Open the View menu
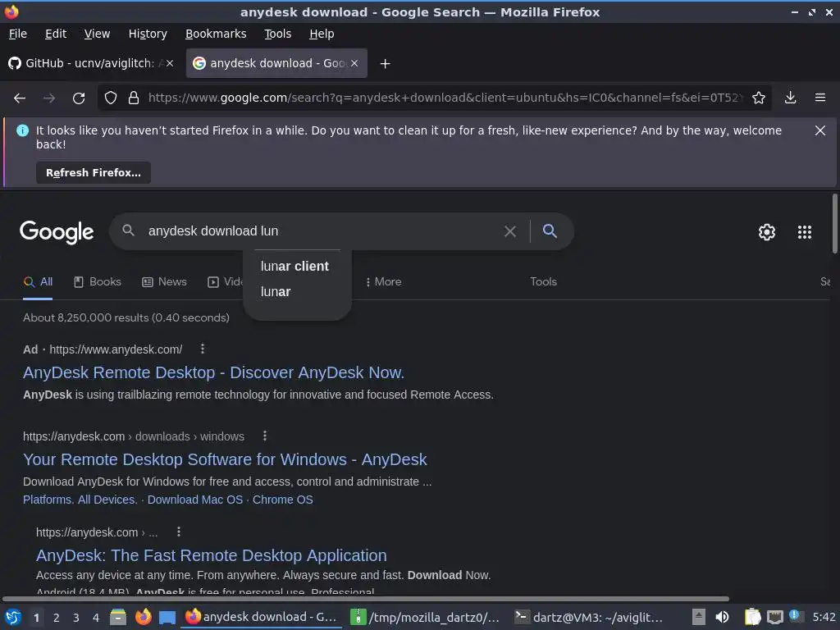 tap(97, 34)
